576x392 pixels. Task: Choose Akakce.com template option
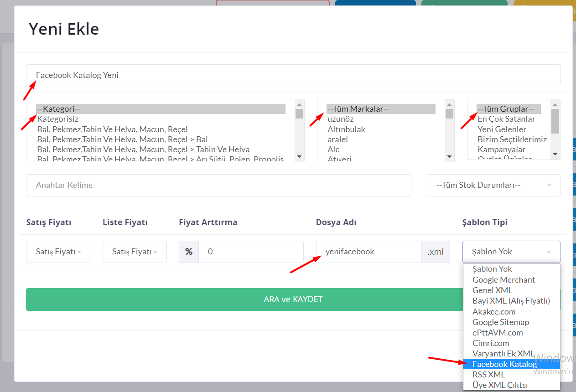(511, 311)
